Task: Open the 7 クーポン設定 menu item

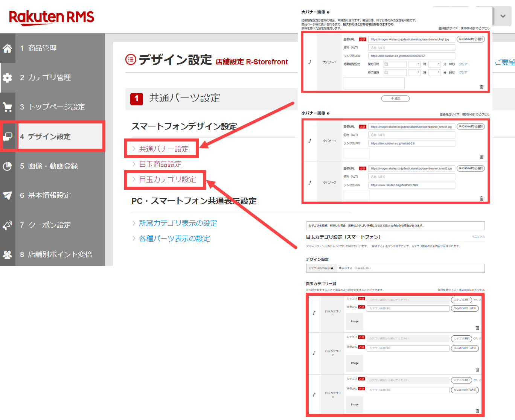Action: click(x=49, y=225)
